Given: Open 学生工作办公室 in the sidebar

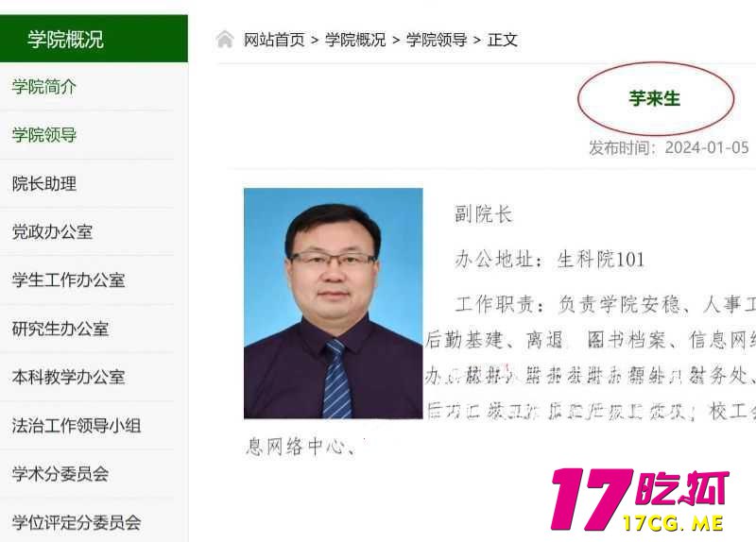Looking at the screenshot, I should (x=68, y=279).
